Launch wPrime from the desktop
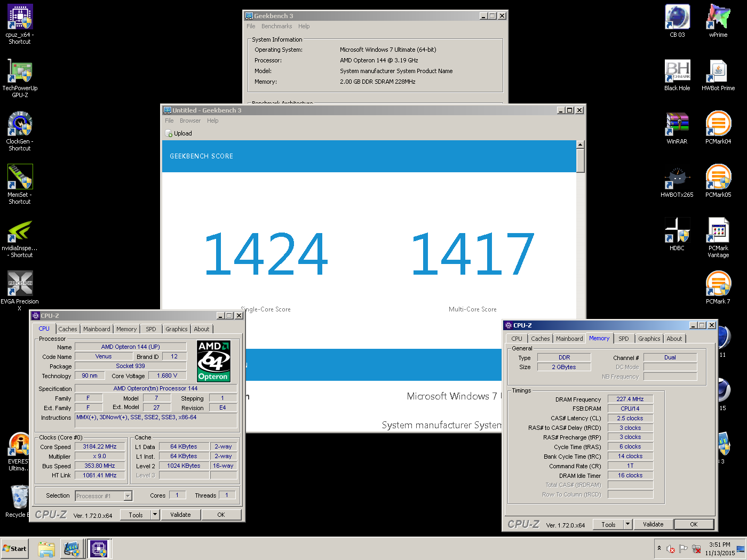The image size is (747, 560). coord(718,21)
